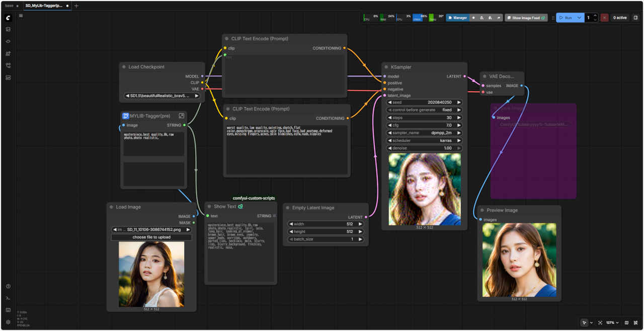The image size is (644, 331).
Task: Click the help icon in the left sidebar
Action: point(8,286)
